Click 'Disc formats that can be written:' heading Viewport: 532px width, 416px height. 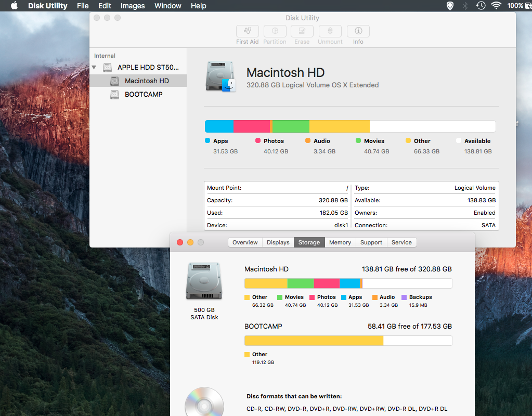click(x=294, y=396)
